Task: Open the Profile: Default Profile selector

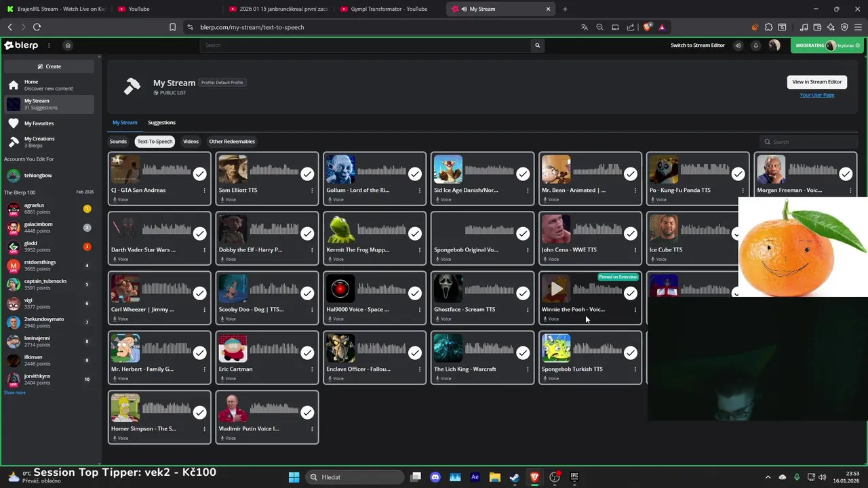Action: [x=222, y=83]
